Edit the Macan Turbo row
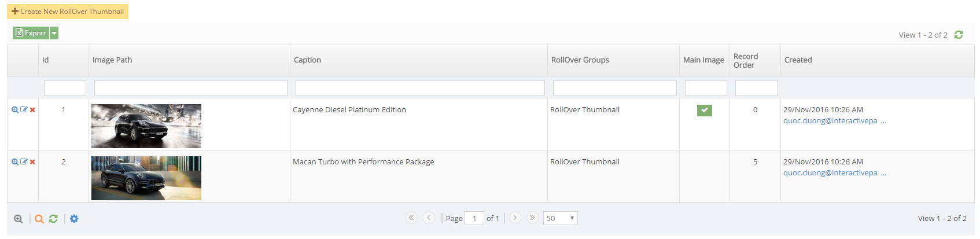Image resolution: width=980 pixels, height=239 pixels. pyautogui.click(x=24, y=162)
